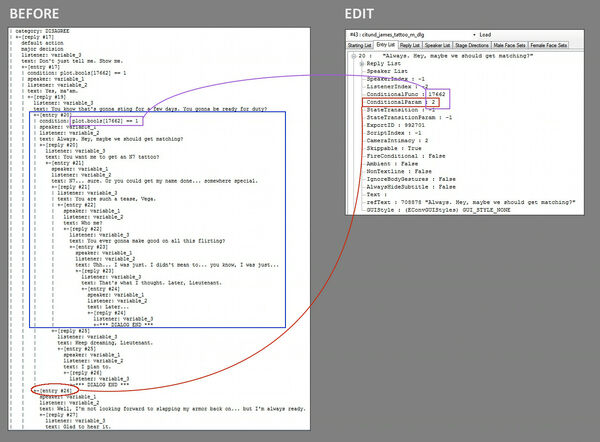Expand the Reply List tree node

click(362, 64)
